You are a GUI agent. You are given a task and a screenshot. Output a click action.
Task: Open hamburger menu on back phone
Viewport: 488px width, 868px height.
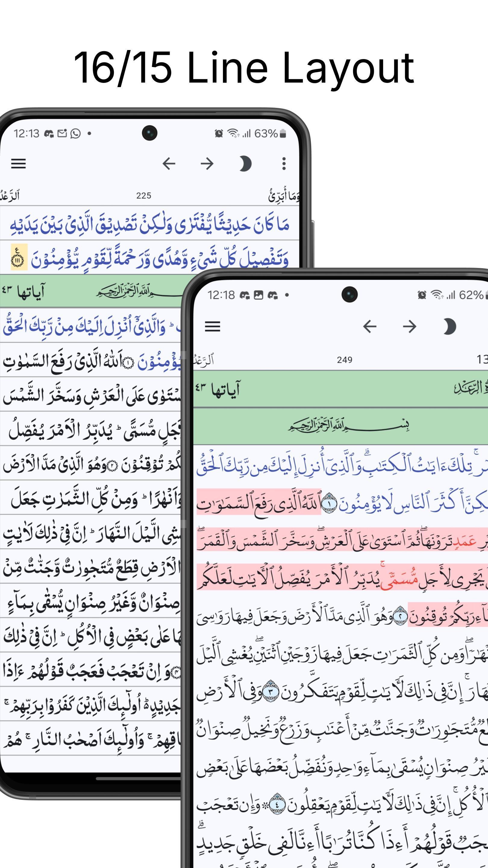[18, 164]
